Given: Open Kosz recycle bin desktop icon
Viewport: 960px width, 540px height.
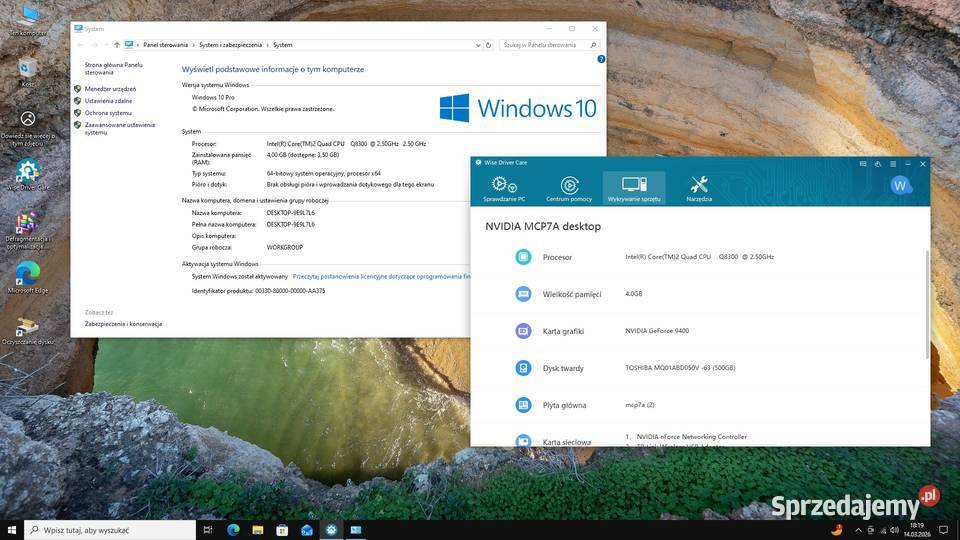Looking at the screenshot, I should (28, 72).
